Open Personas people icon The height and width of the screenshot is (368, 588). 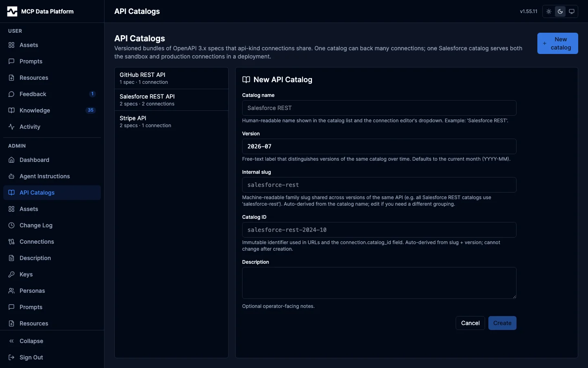click(11, 291)
